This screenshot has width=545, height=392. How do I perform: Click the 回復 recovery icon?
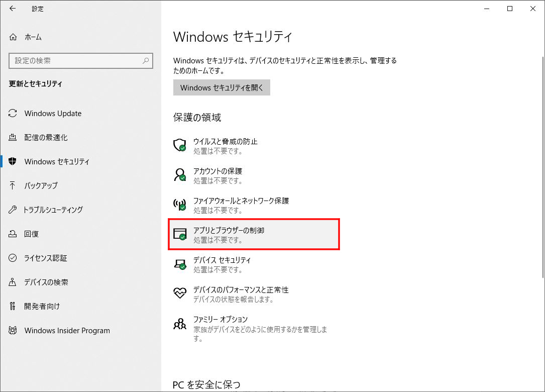(13, 234)
